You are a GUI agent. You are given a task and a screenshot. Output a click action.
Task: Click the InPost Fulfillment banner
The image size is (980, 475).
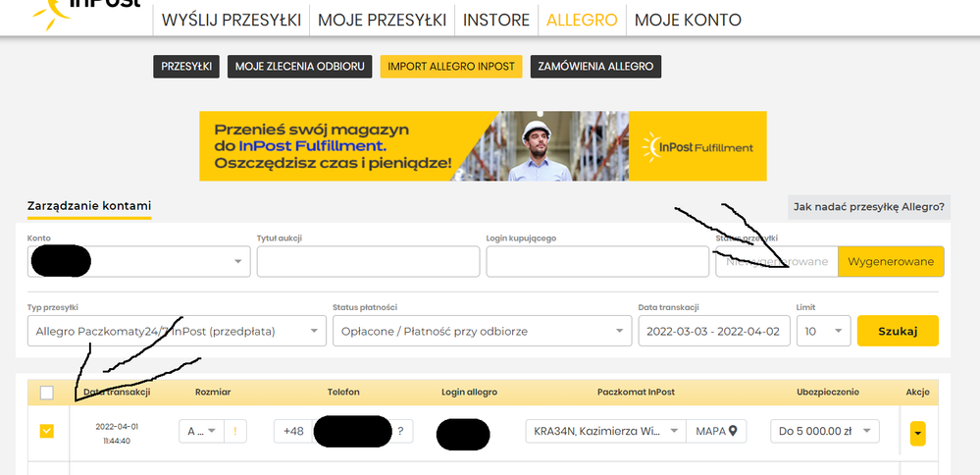click(x=483, y=146)
